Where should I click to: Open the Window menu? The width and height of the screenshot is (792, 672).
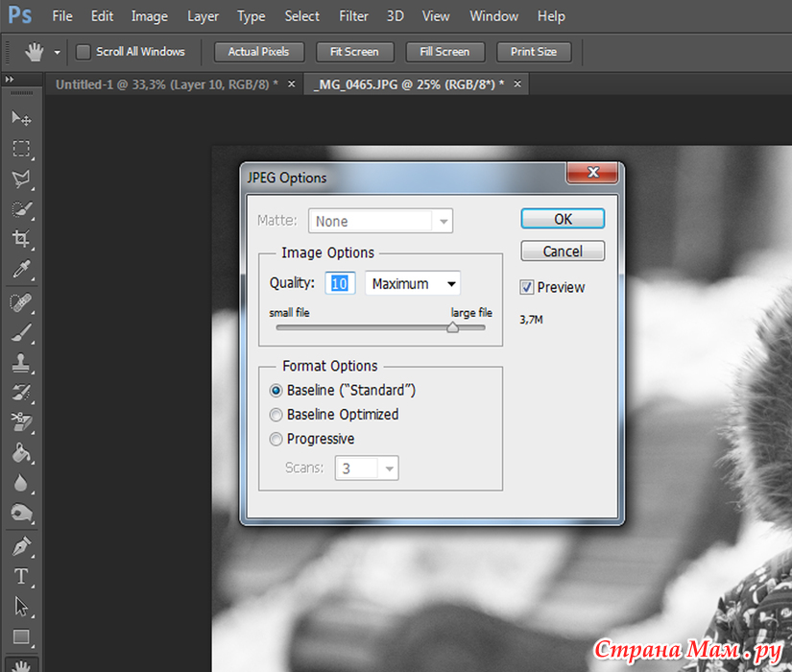pyautogui.click(x=494, y=16)
